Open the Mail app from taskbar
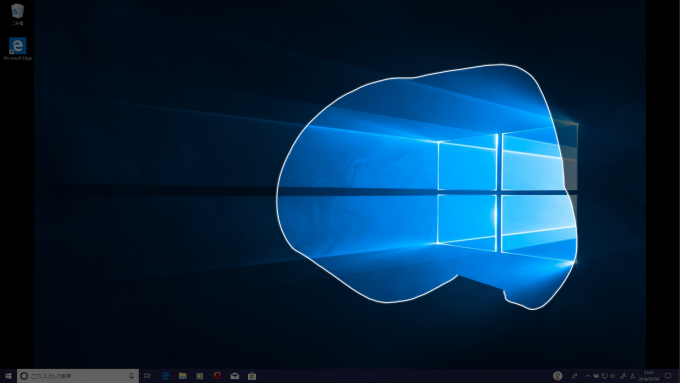This screenshot has width=680, height=383. pos(235,376)
